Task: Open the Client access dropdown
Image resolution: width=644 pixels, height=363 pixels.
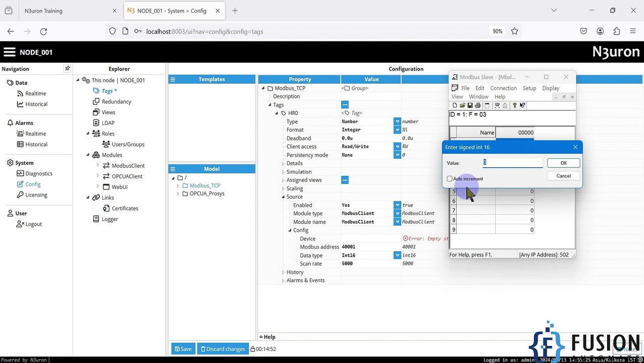Action: pos(397,146)
